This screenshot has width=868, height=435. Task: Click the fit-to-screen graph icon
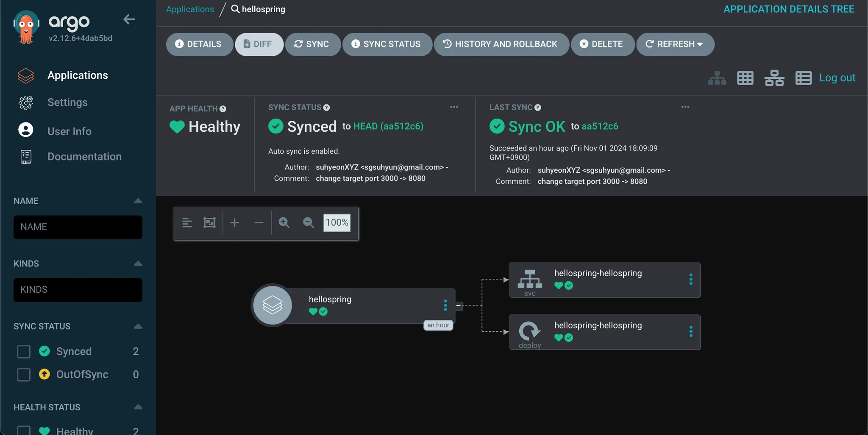point(209,222)
